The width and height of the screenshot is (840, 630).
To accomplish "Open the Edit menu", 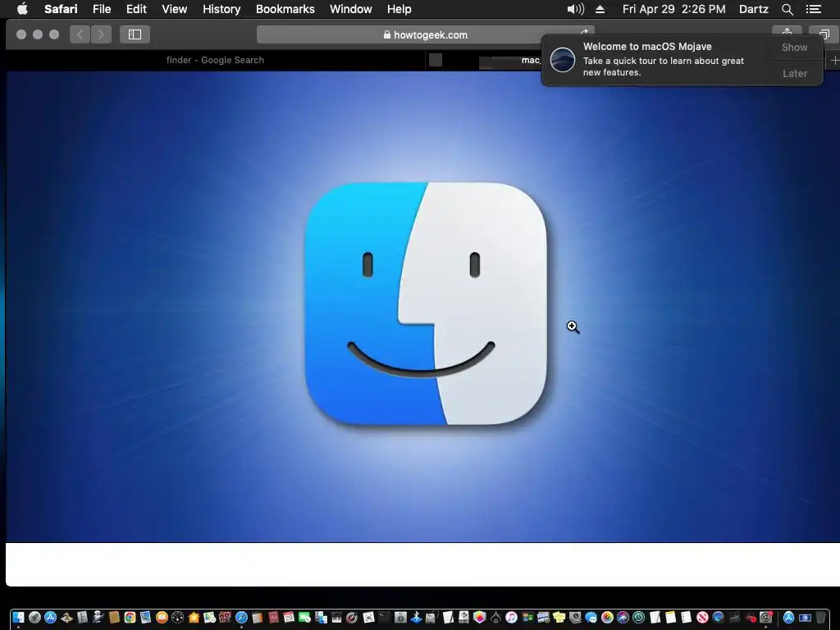I will 136,9.
